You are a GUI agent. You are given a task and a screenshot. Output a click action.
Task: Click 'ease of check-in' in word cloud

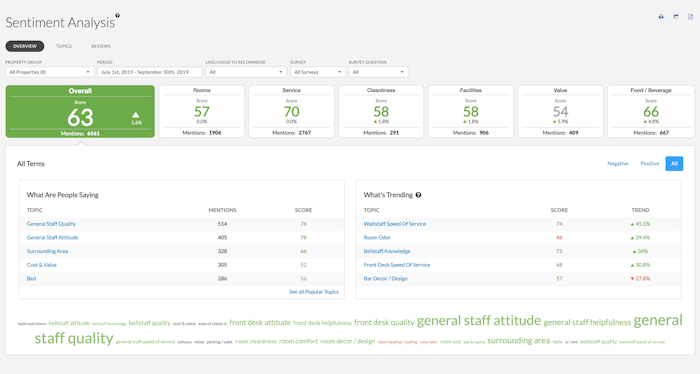pyautogui.click(x=212, y=324)
